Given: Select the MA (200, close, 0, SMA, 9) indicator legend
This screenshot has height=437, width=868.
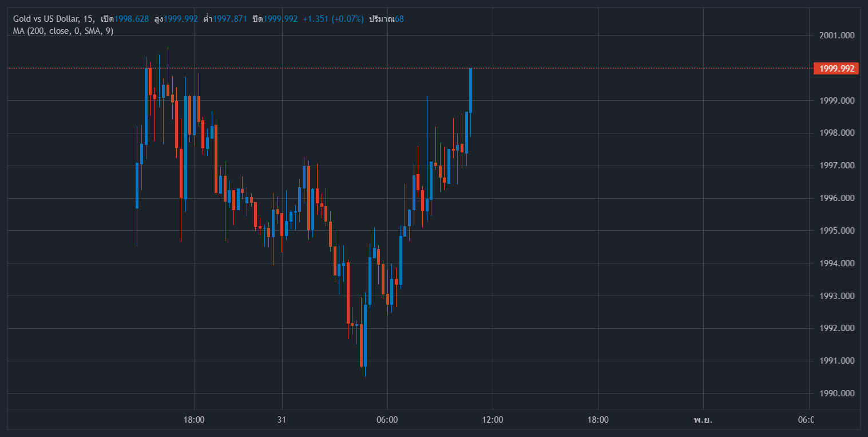Looking at the screenshot, I should pos(63,31).
